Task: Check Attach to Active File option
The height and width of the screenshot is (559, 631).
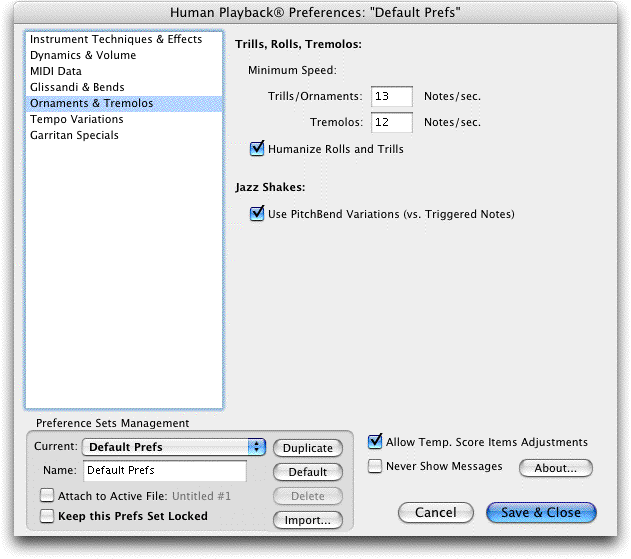Action: (x=47, y=495)
